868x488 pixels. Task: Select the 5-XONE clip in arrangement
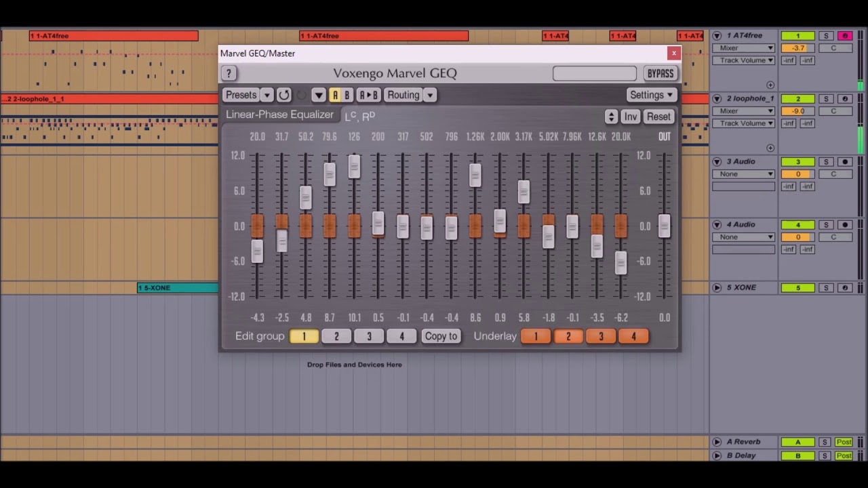pyautogui.click(x=178, y=288)
